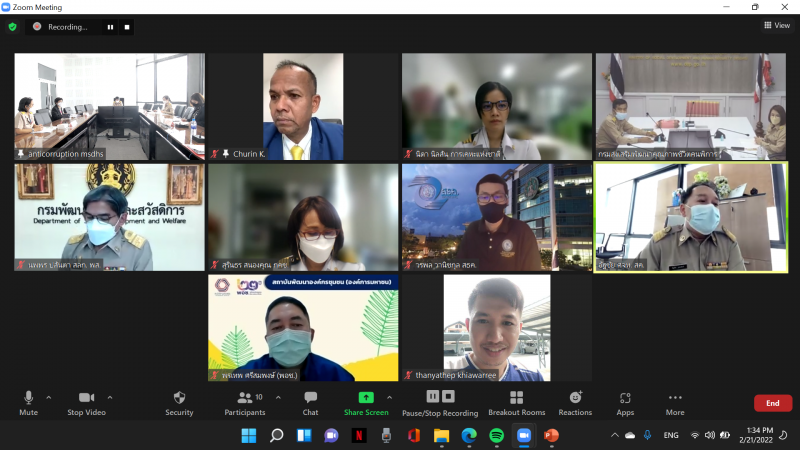The image size is (800, 450).
Task: Open Security shield menu
Action: pyautogui.click(x=179, y=403)
